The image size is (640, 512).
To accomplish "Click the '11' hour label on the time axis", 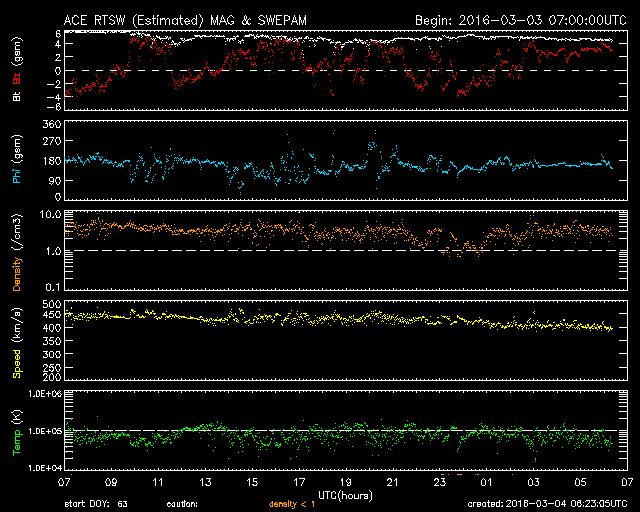I will point(158,482).
